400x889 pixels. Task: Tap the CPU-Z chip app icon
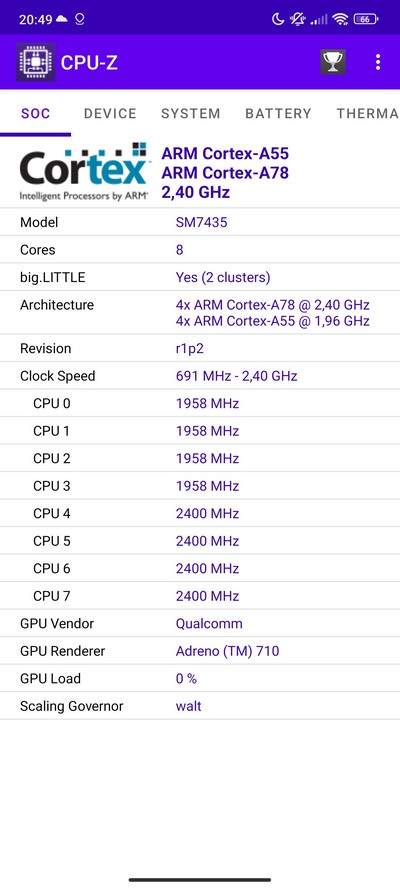coord(36,62)
